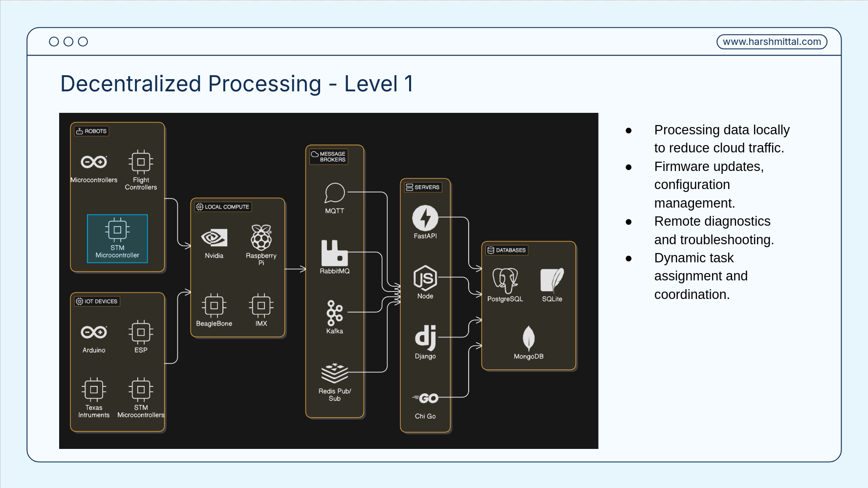Click the PostgreSQL elephant icon
This screenshot has height=488, width=868.
(x=505, y=280)
